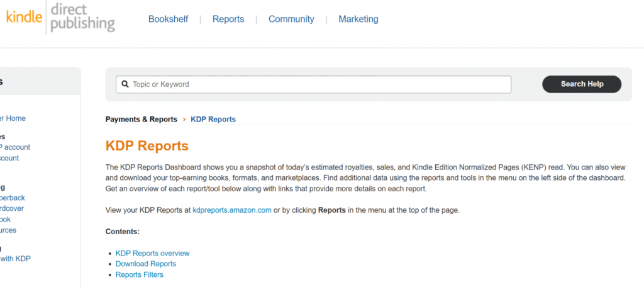Open the Reports menu item
Viewport: 644px width, 287px height.
[x=228, y=19]
